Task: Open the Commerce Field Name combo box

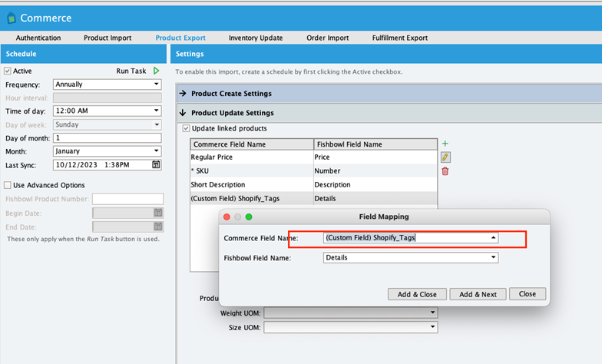Action: click(411, 238)
